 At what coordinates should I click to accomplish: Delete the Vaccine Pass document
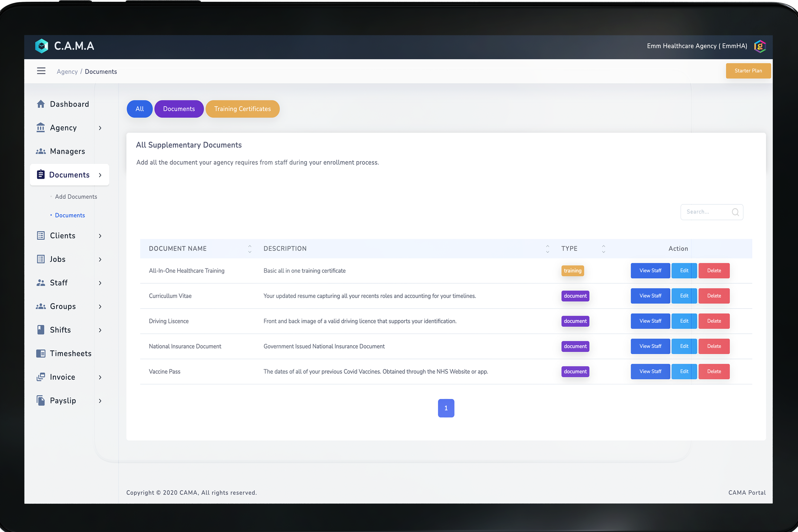(x=714, y=372)
